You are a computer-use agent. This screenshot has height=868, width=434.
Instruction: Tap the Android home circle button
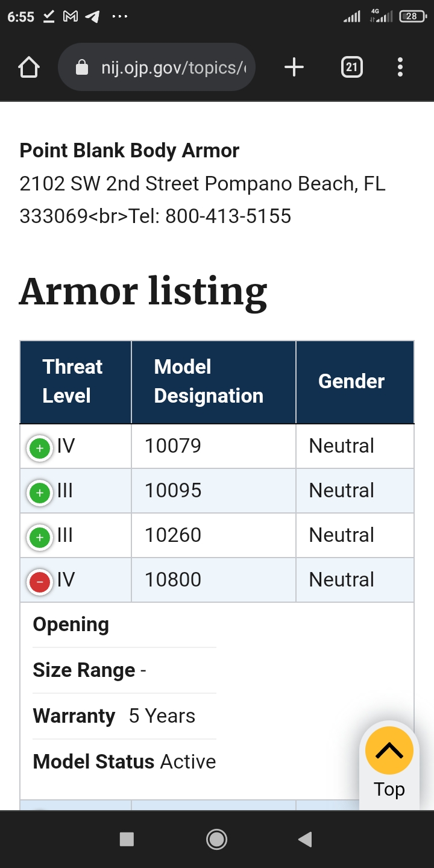tap(216, 839)
